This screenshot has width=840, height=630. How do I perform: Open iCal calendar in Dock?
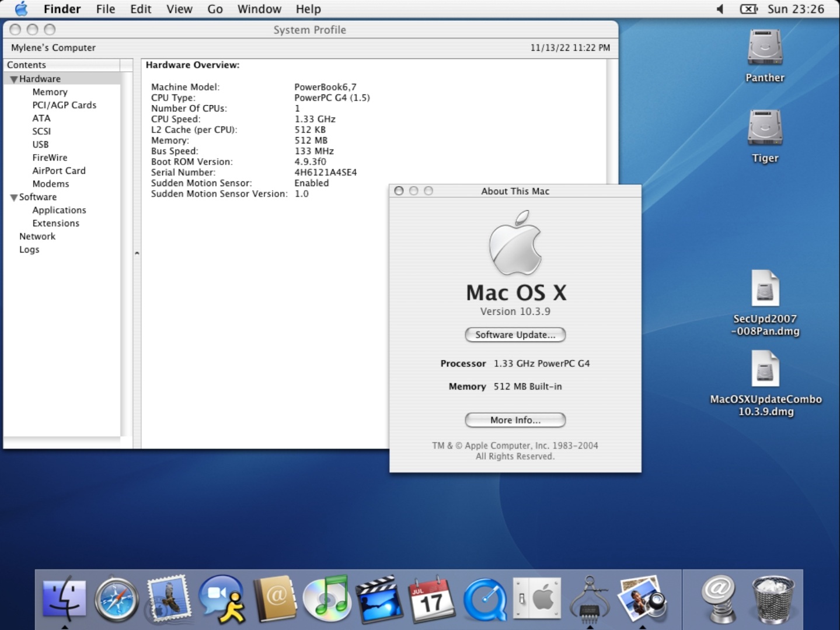point(431,599)
